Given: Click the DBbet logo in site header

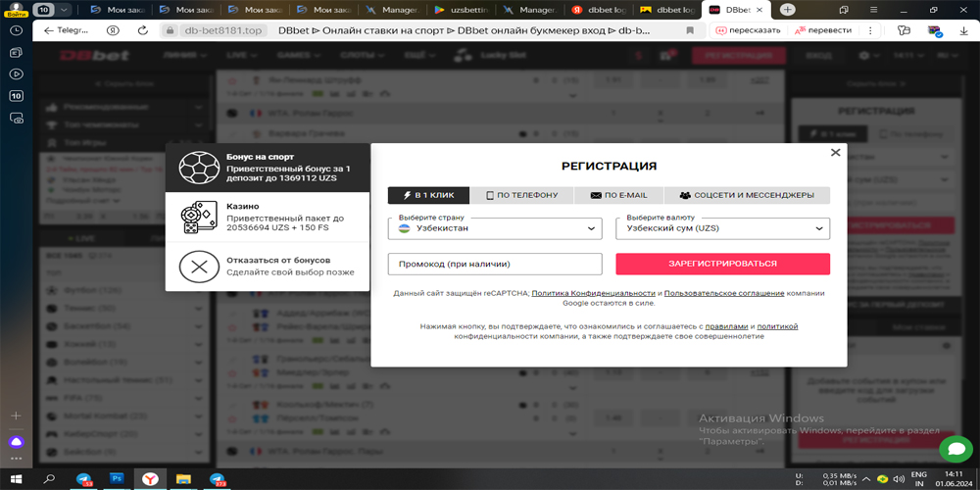Looking at the screenshot, I should pyautogui.click(x=95, y=56).
